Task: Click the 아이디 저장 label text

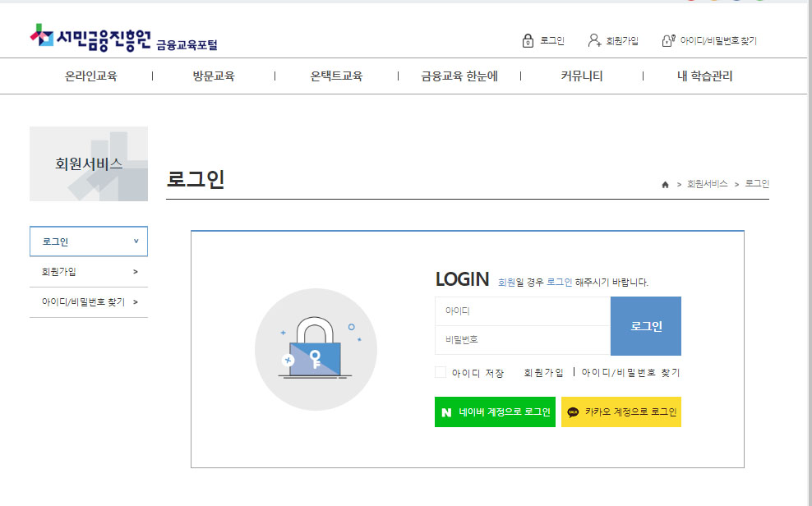Action: (x=478, y=373)
